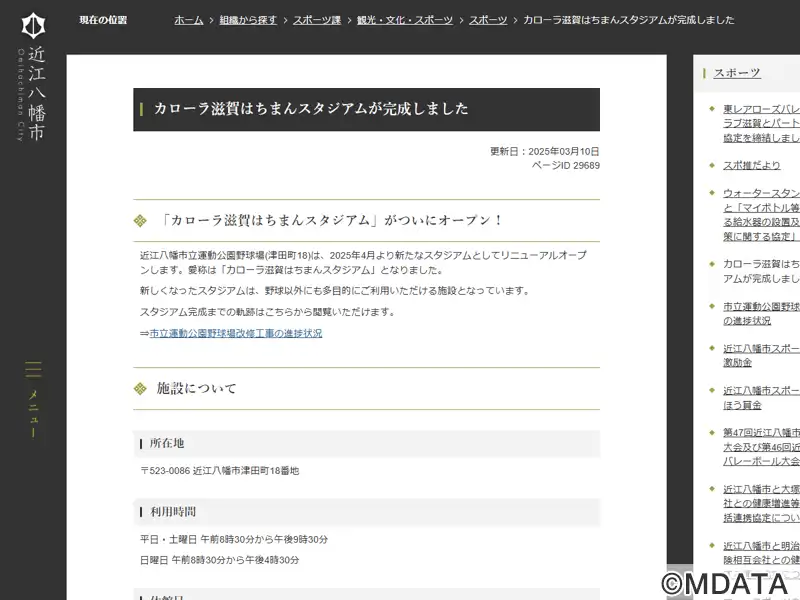Click the 日曜日 opening hours line
This screenshot has height=600, width=800.
tap(220, 560)
